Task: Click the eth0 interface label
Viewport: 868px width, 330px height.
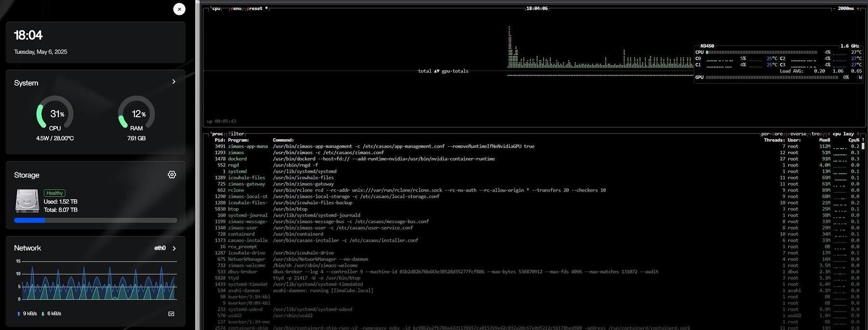Action: [x=160, y=248]
